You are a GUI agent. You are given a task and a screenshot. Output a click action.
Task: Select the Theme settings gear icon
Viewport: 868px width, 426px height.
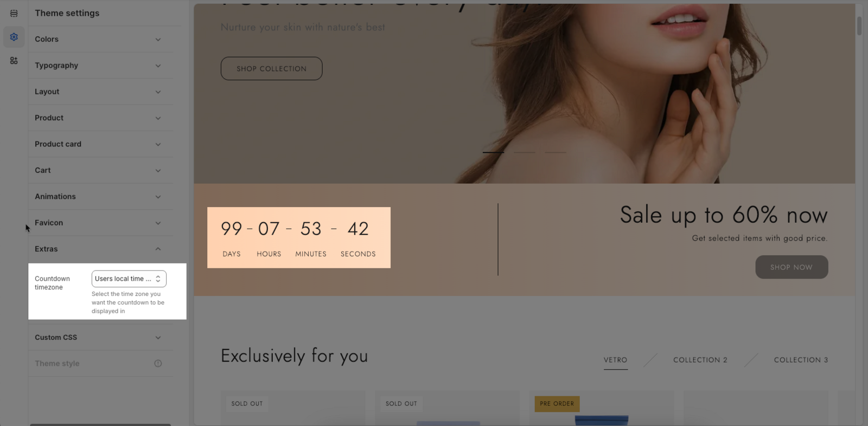coord(14,37)
